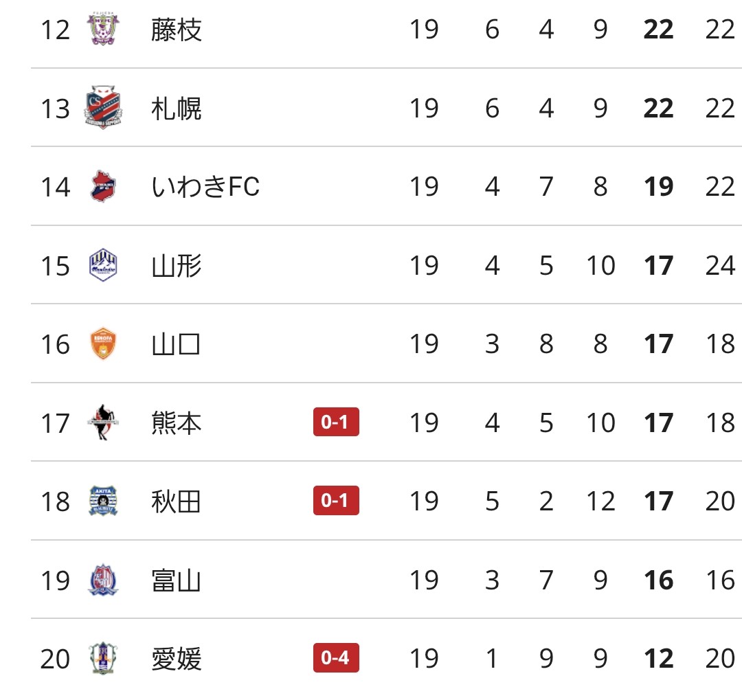Open the 秋田 0-1 live score badge
Screen dimensions: 742x700
click(x=336, y=501)
